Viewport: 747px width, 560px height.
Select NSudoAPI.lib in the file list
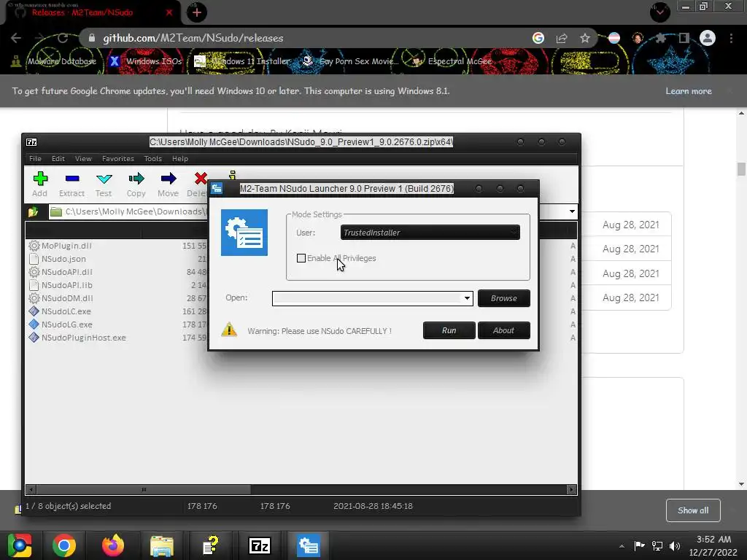[x=66, y=285]
